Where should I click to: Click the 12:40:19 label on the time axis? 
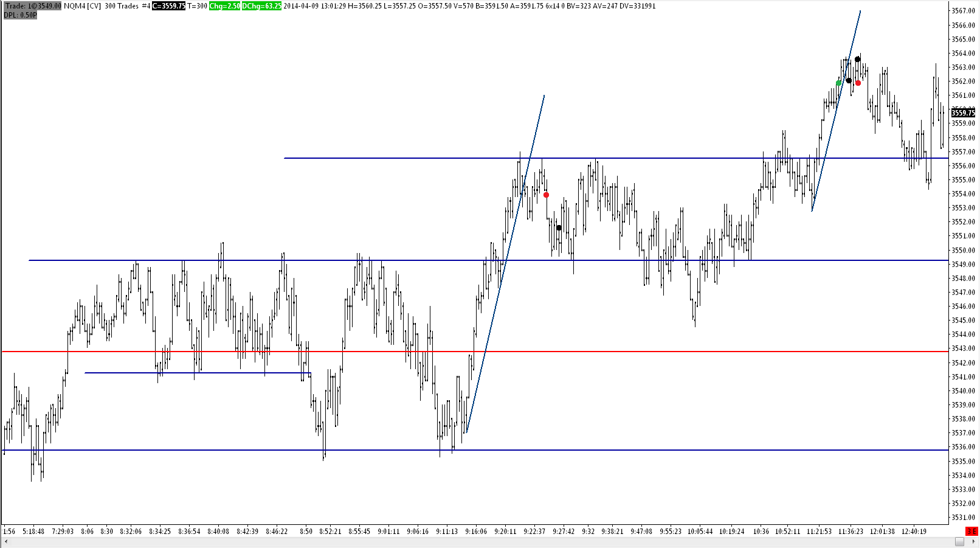[x=914, y=532]
